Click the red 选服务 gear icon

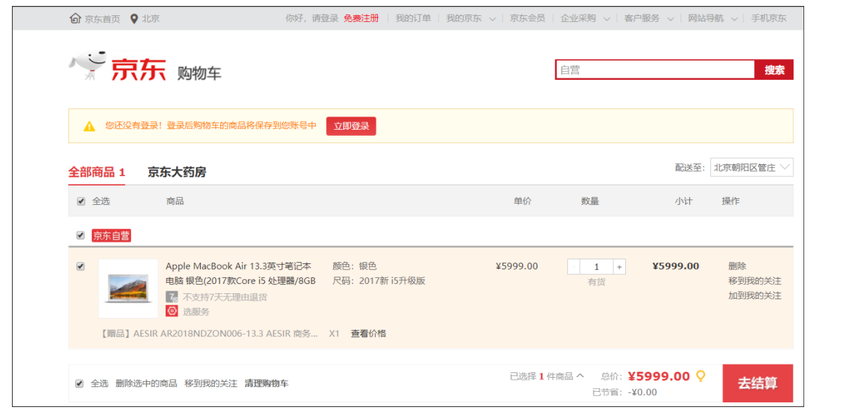click(x=172, y=311)
